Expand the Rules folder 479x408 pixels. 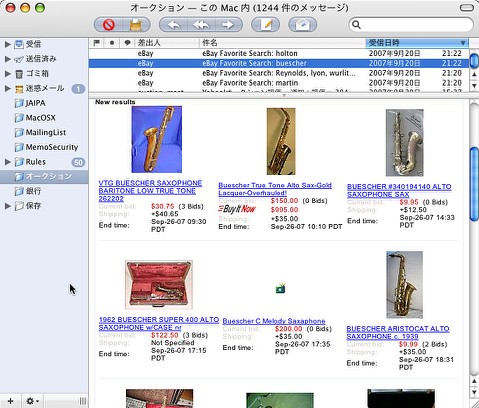point(8,162)
